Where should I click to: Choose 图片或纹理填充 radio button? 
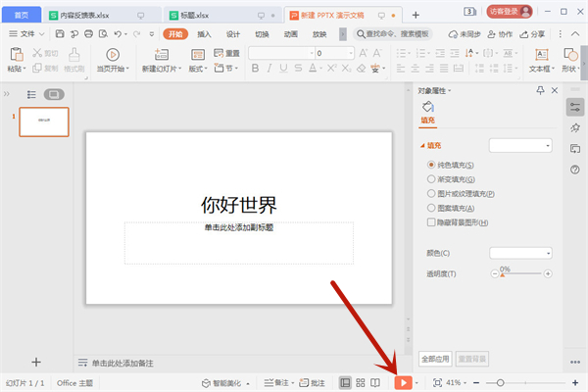pyautogui.click(x=432, y=194)
